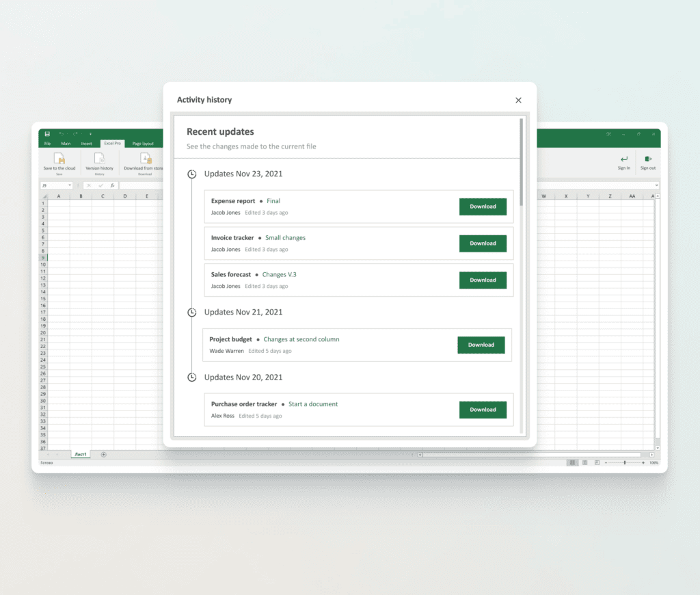Select the Save to the cloud icon
Viewport: 700px width, 595px height.
[x=59, y=158]
